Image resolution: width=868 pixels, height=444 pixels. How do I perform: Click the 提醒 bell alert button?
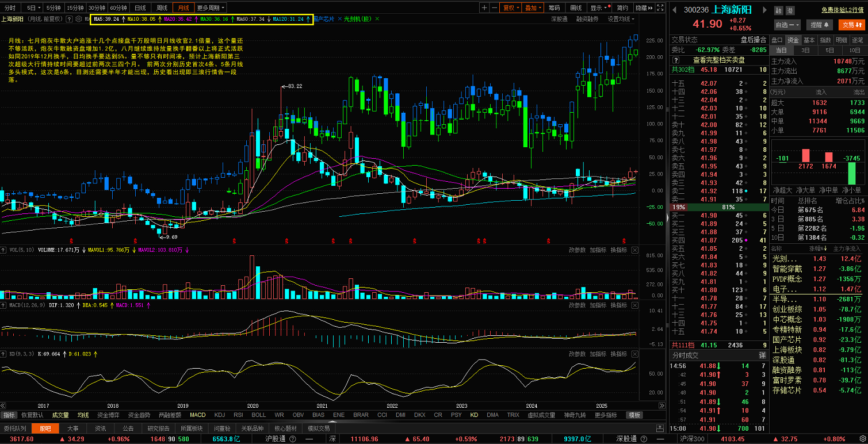point(820,25)
